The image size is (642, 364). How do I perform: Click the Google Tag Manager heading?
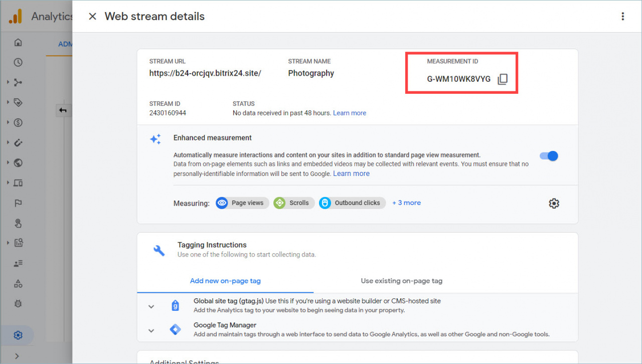(x=225, y=325)
